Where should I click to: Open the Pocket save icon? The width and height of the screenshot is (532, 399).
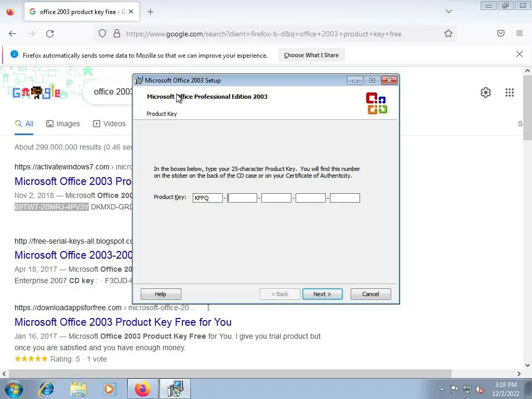click(x=501, y=33)
